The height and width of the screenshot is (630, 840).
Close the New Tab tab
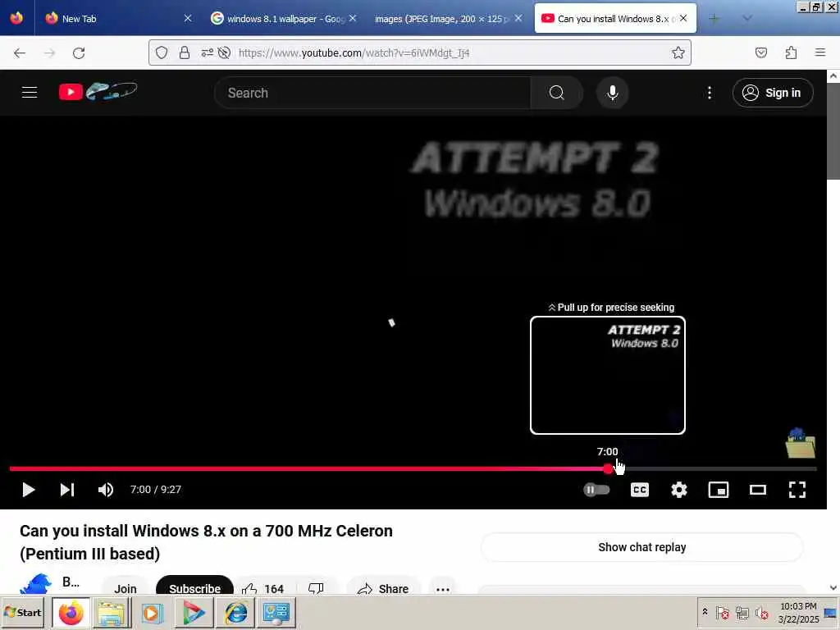[x=188, y=18]
